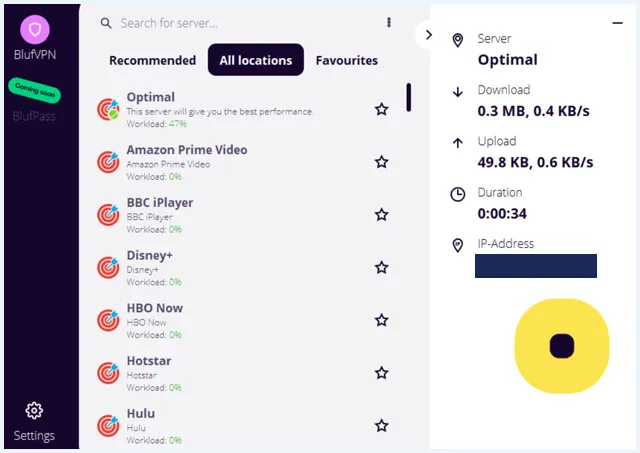Click the Amazon Prime Video target icon
Screen dimensions: 640x453
108,162
